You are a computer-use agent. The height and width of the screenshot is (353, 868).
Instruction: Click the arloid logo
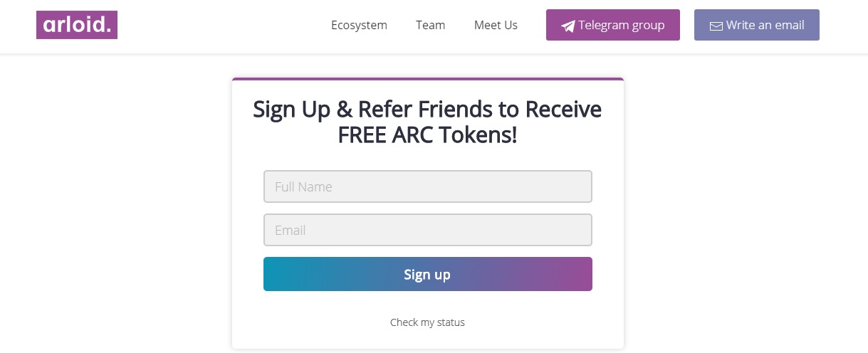pos(76,25)
